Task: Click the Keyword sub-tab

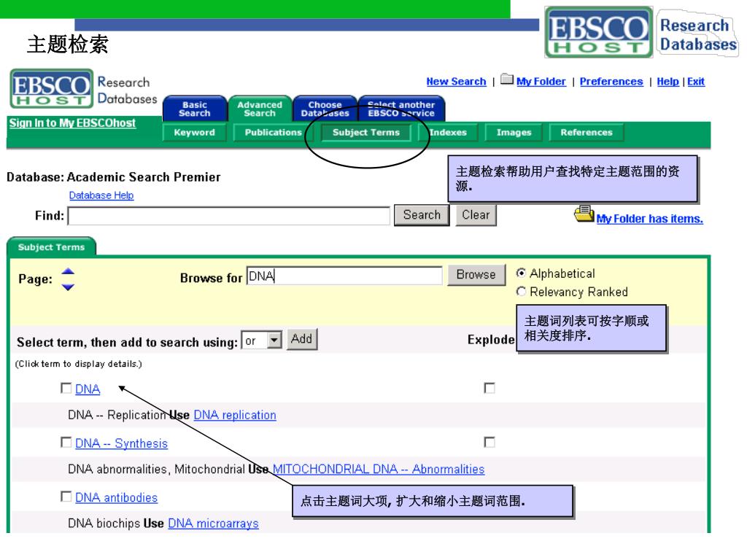Action: tap(194, 133)
